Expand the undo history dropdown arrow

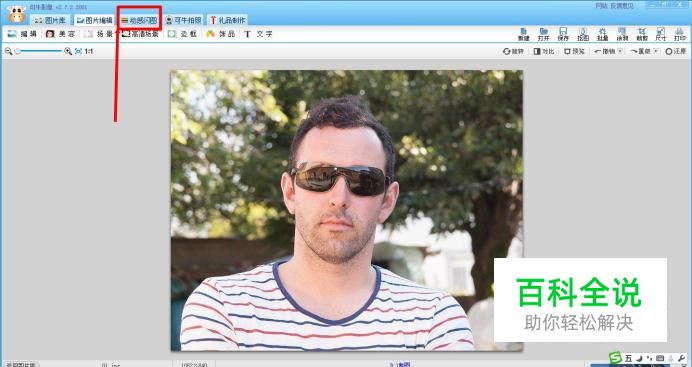tap(620, 51)
